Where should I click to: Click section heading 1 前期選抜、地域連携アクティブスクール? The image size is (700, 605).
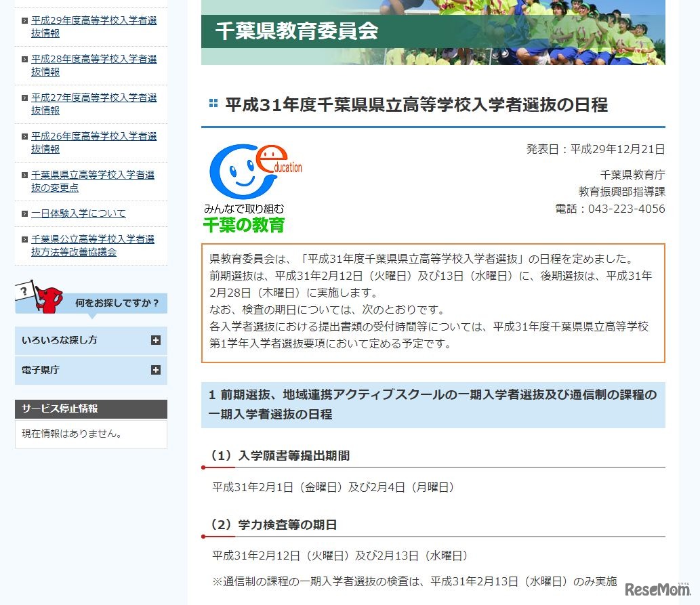pos(433,404)
